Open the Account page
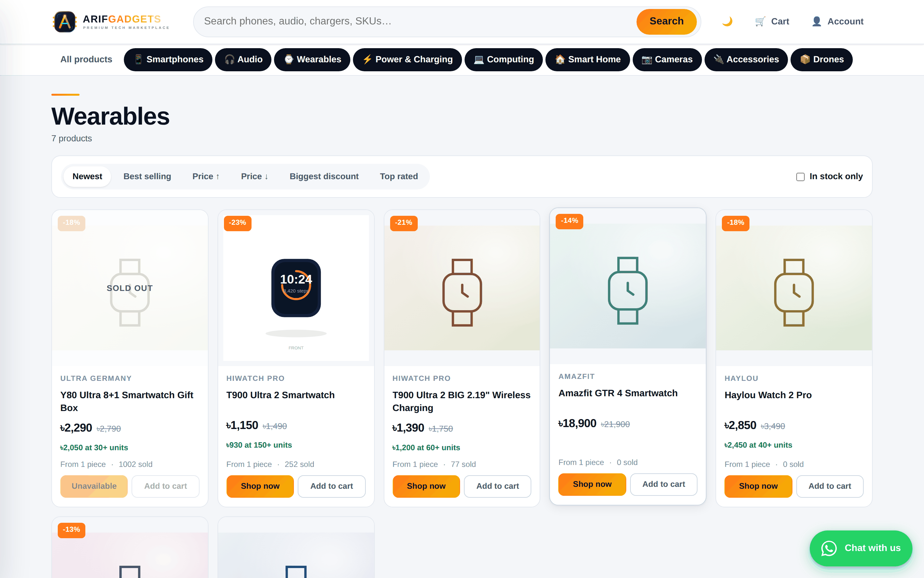Viewport: 924px width, 578px height. [837, 22]
